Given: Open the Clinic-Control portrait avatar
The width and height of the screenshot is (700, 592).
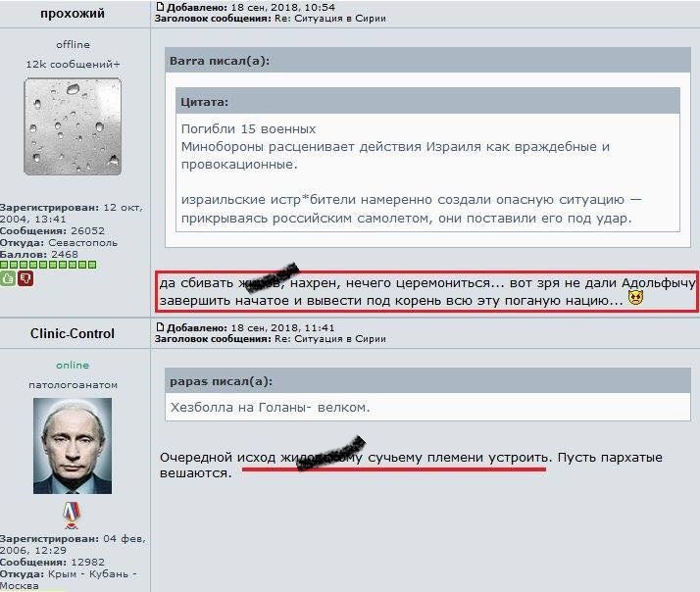Looking at the screenshot, I should click(73, 446).
